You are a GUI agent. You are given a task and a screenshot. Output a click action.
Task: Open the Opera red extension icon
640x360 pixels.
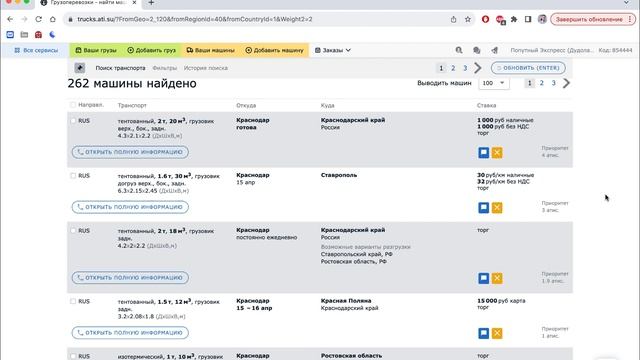tap(485, 19)
